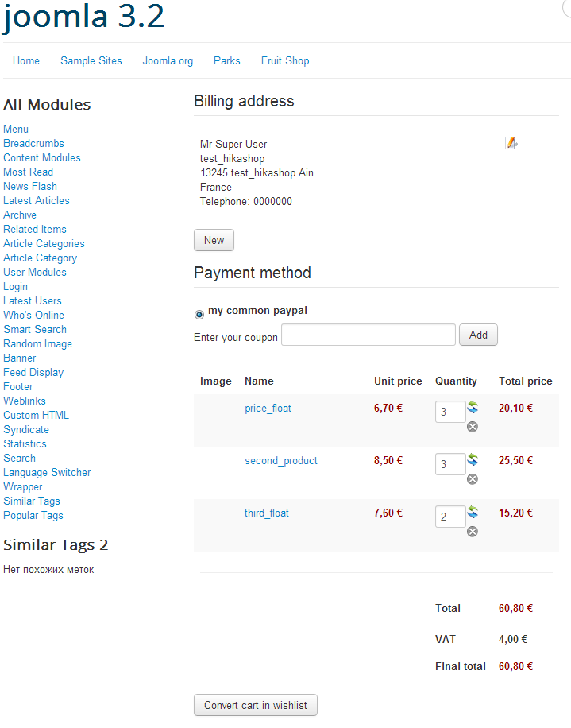Remove price_float from the cart
571x728 pixels.
(x=473, y=427)
